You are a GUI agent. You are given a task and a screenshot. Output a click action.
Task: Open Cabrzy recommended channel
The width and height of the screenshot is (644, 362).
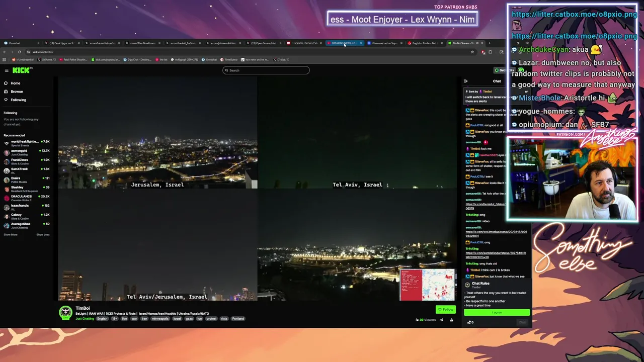[26, 216]
